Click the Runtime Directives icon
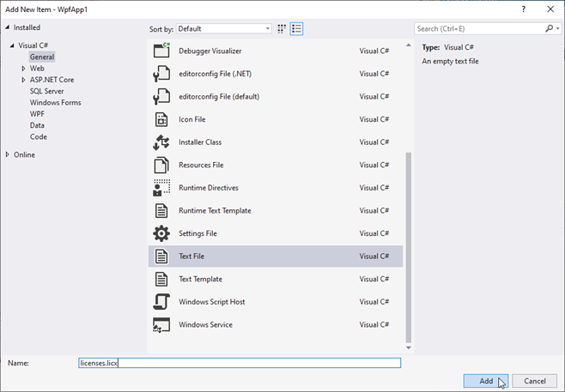Image resolution: width=565 pixels, height=392 pixels. [161, 188]
